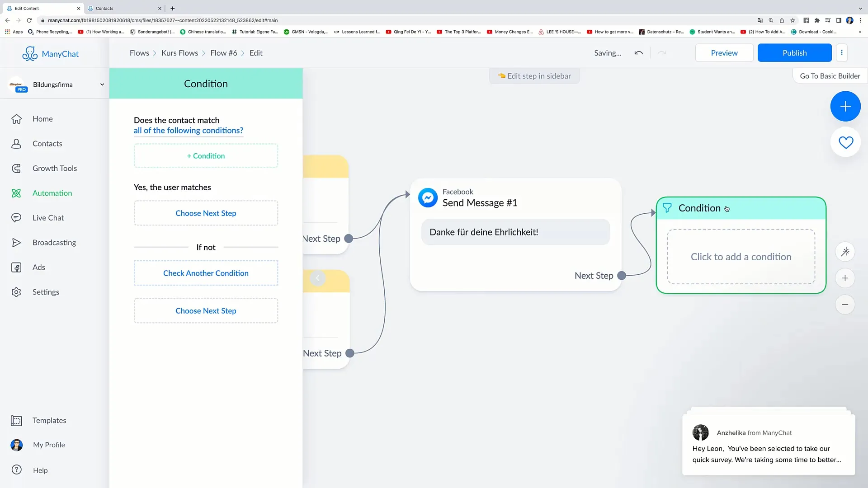
Task: Open the Automation section
Action: coord(52,193)
